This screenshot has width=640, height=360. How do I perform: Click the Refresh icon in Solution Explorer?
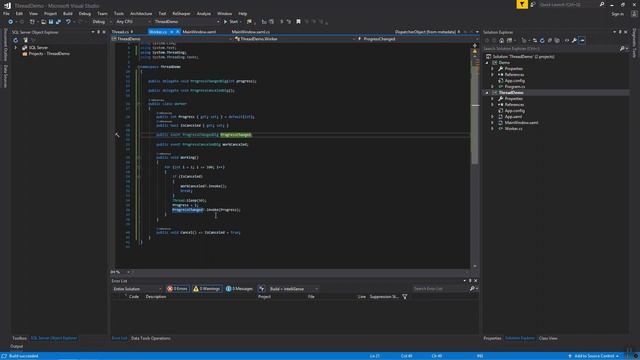(542, 40)
